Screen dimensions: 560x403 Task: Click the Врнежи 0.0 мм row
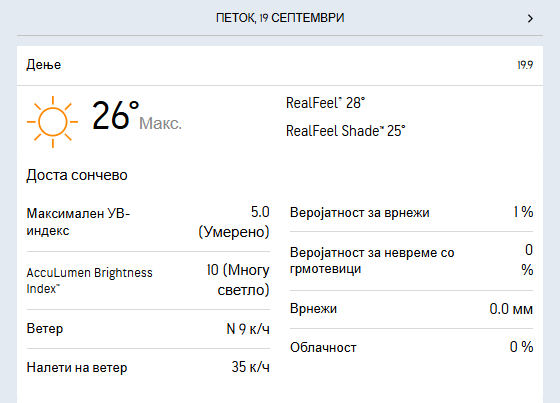411,309
